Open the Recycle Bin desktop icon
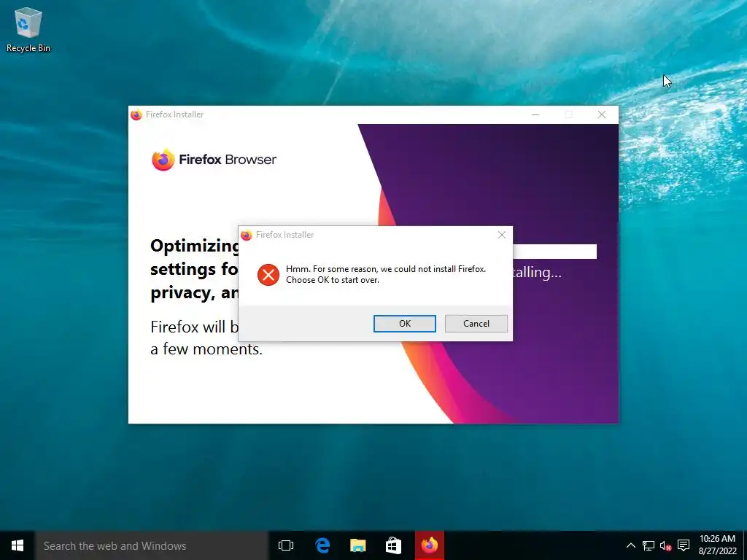 [x=28, y=29]
